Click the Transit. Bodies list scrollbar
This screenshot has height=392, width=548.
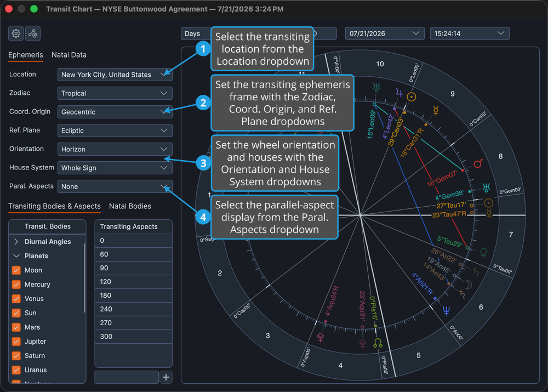84,278
